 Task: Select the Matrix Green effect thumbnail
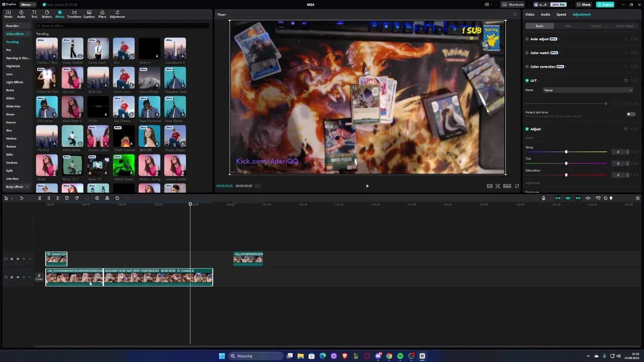tap(124, 166)
